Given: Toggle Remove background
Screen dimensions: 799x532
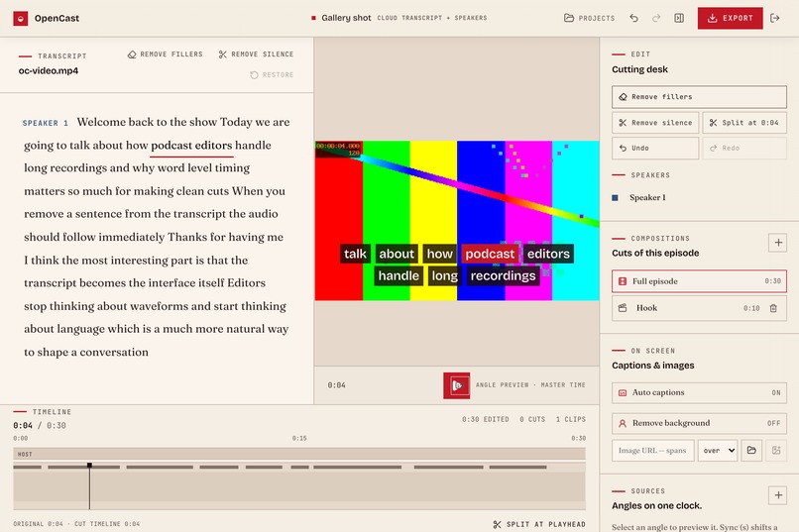Looking at the screenshot, I should 699,423.
